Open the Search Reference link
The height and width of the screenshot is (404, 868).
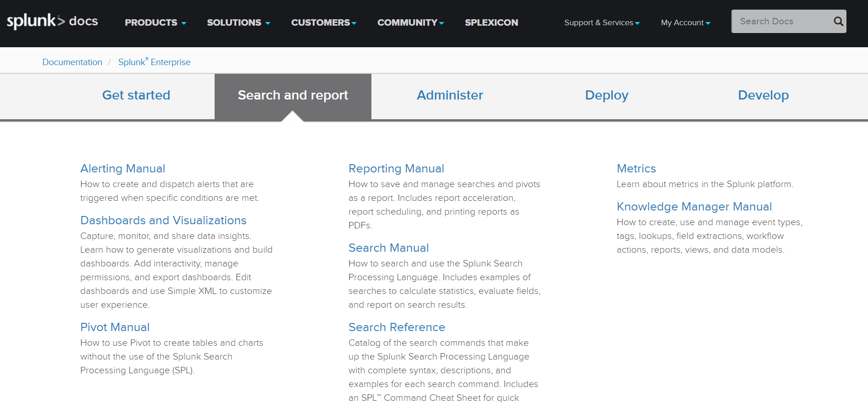(x=397, y=327)
